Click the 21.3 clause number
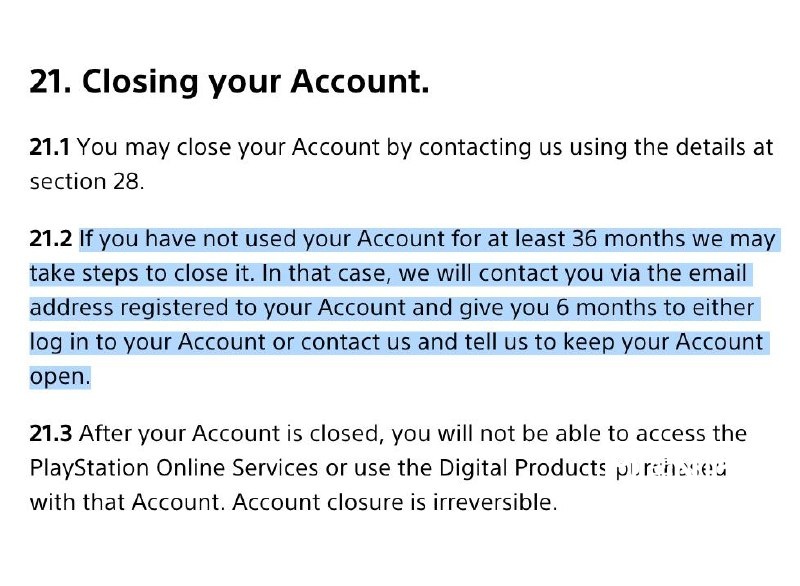This screenshot has width=800, height=586. [51, 434]
